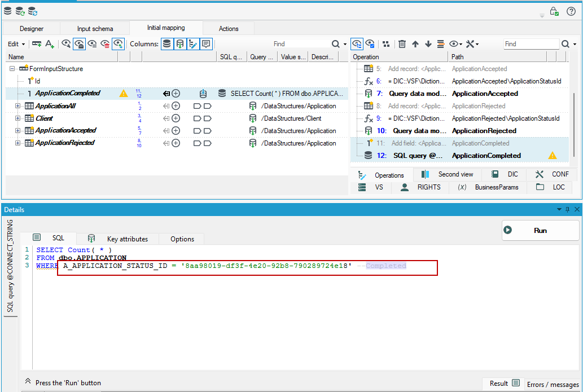This screenshot has width=583, height=392.
Task: Click the Run button
Action: pos(540,230)
